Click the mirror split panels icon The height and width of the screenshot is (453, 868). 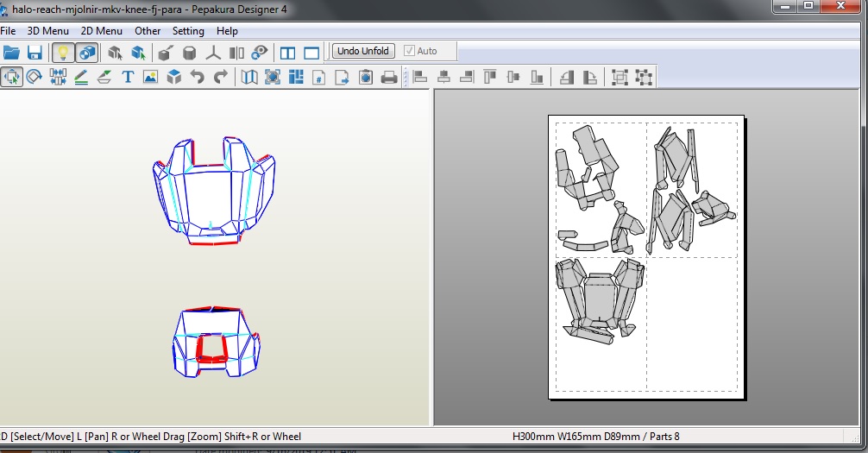pos(236,53)
